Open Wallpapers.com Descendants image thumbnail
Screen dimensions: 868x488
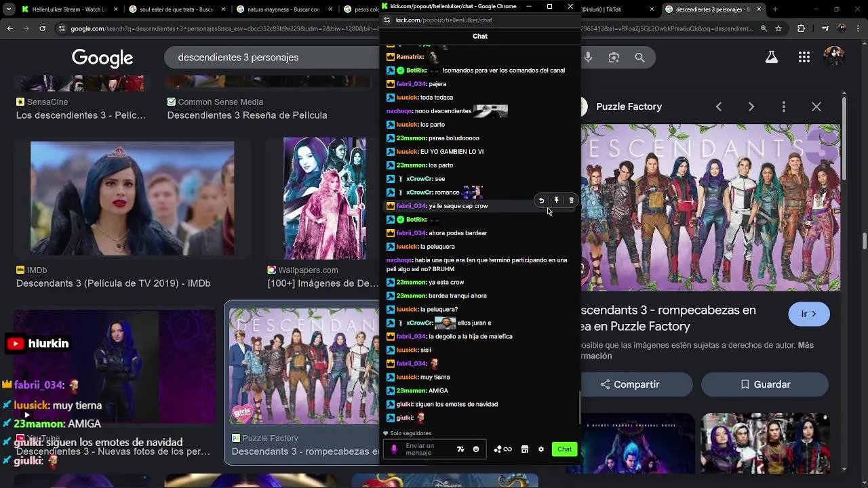pyautogui.click(x=324, y=199)
